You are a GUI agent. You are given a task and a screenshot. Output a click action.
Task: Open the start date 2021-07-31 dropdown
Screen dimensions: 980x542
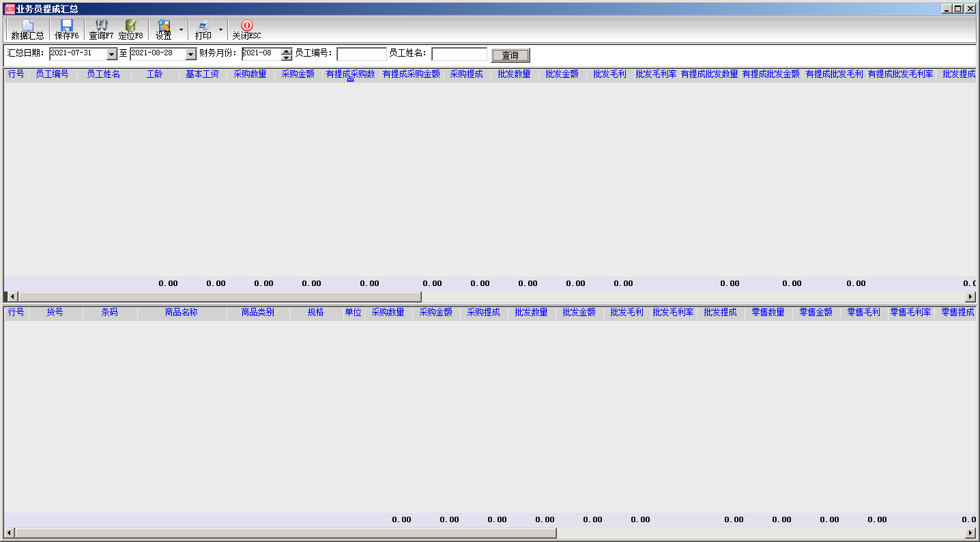pyautogui.click(x=112, y=54)
